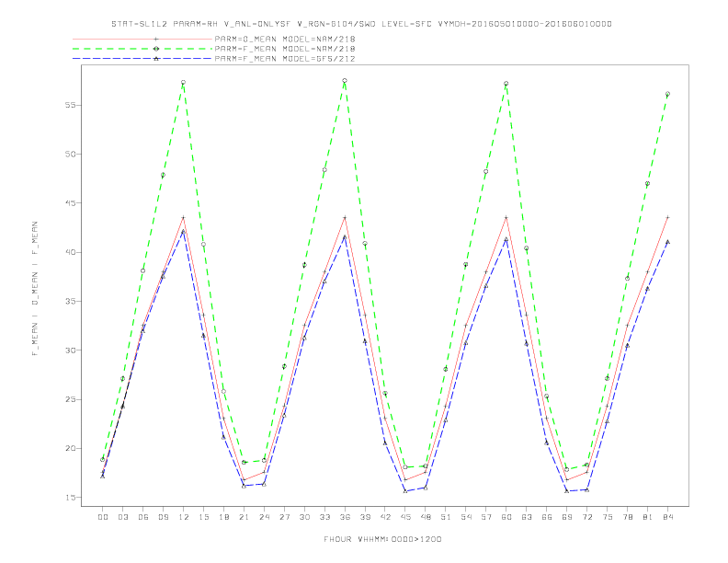The height and width of the screenshot is (563, 728).
Task: Click x-axis hour label 42
Action: point(385,517)
